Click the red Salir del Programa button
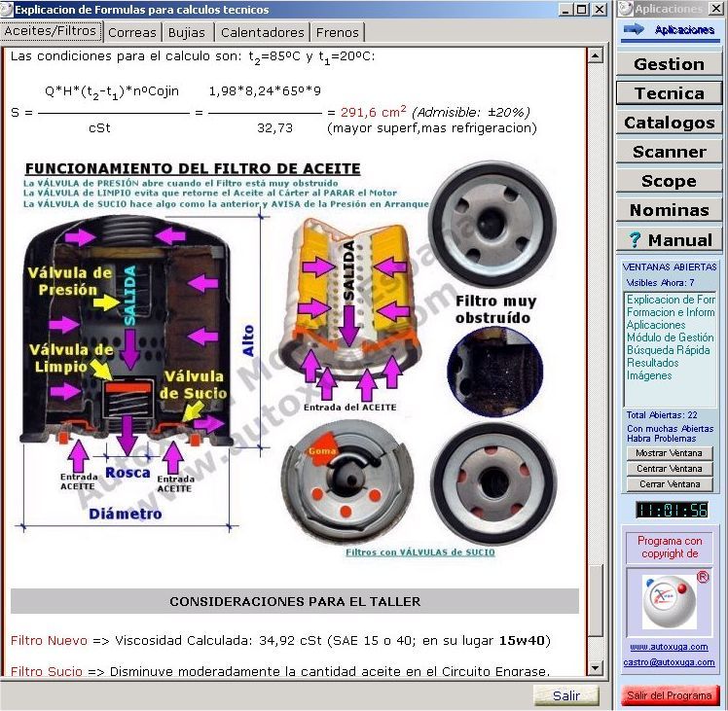Image resolution: width=728 pixels, height=711 pixels. (669, 695)
